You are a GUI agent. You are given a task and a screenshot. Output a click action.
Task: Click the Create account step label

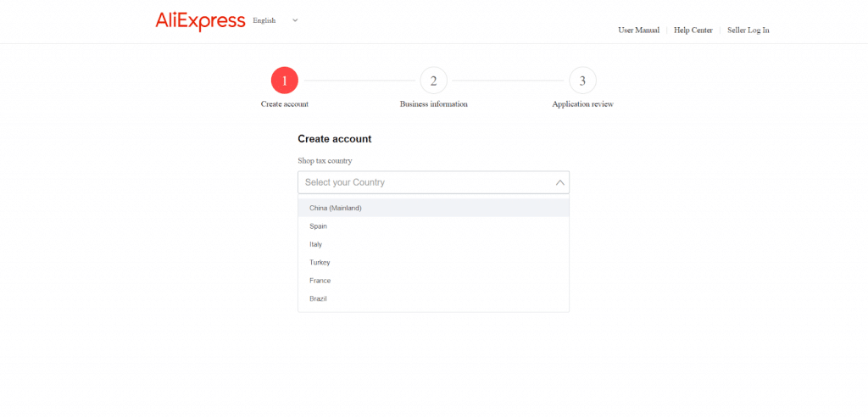[285, 104]
